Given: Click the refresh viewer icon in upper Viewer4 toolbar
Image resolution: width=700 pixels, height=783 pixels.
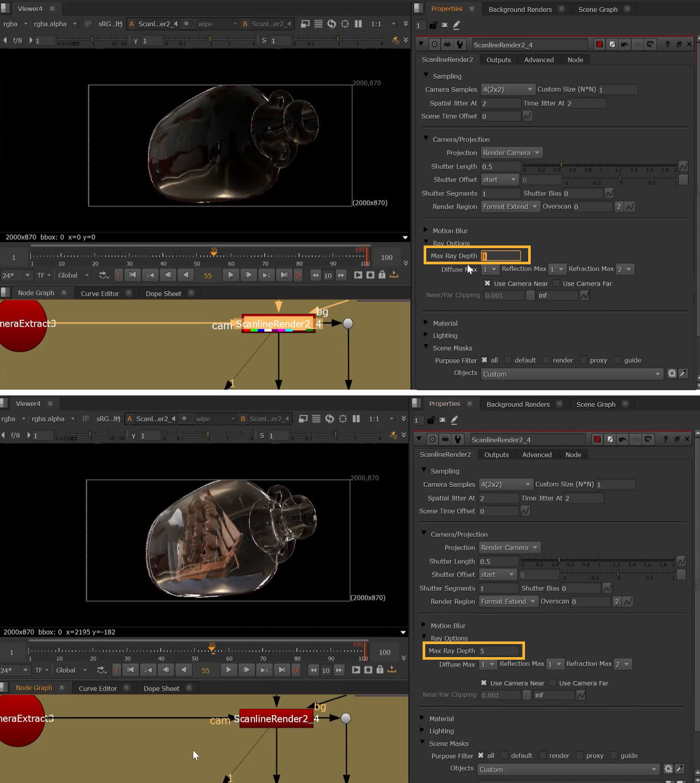Looking at the screenshot, I should click(x=332, y=24).
